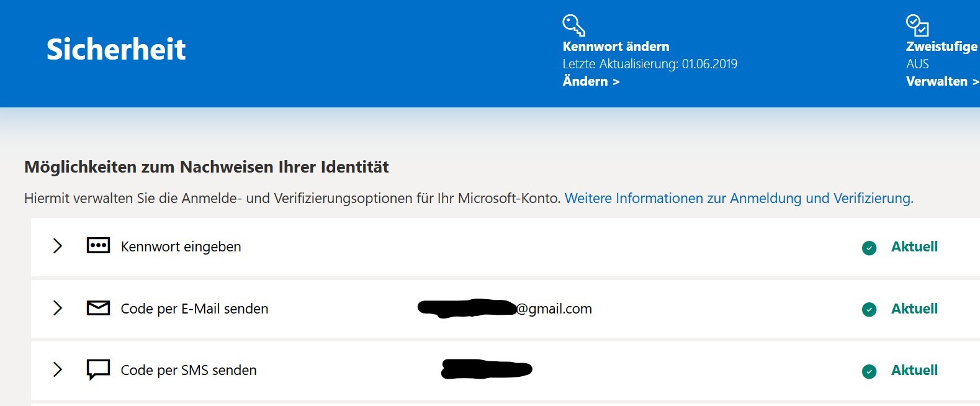980x406 pixels.
Task: Click the key icon above Kennwort ändern
Action: (x=573, y=25)
